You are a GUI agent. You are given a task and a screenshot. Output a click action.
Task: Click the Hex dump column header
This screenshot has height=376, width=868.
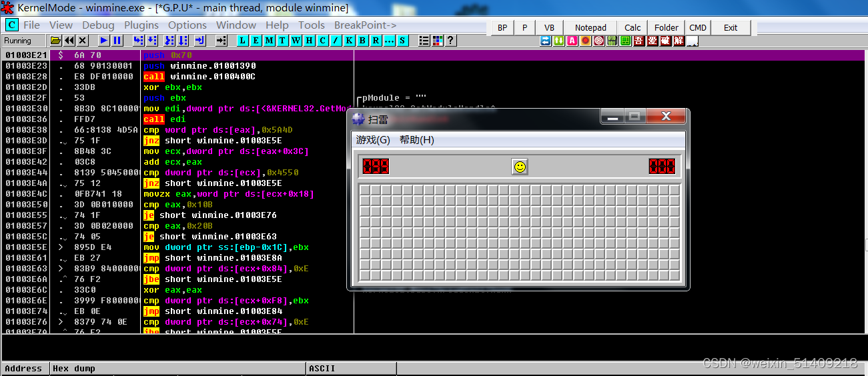[x=178, y=369]
